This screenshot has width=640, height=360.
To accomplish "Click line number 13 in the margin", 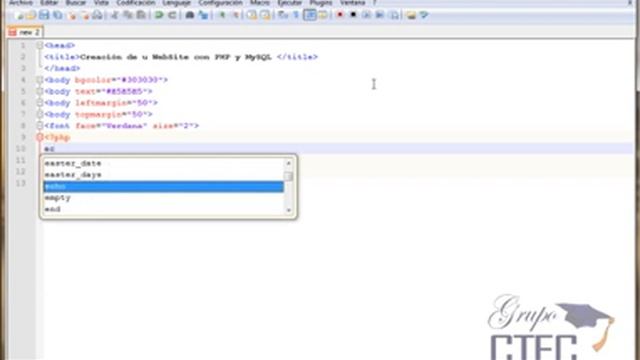I will (x=21, y=183).
